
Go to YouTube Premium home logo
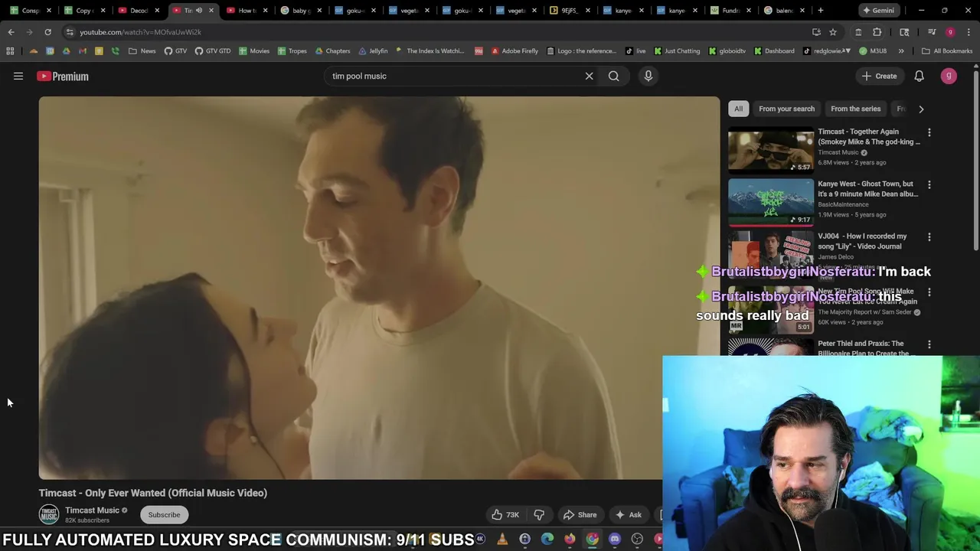(63, 76)
